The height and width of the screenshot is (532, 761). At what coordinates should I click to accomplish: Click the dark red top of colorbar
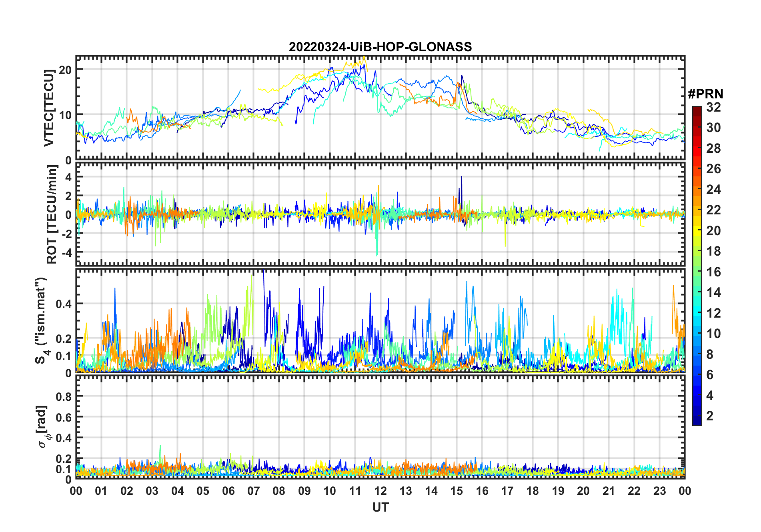click(697, 109)
